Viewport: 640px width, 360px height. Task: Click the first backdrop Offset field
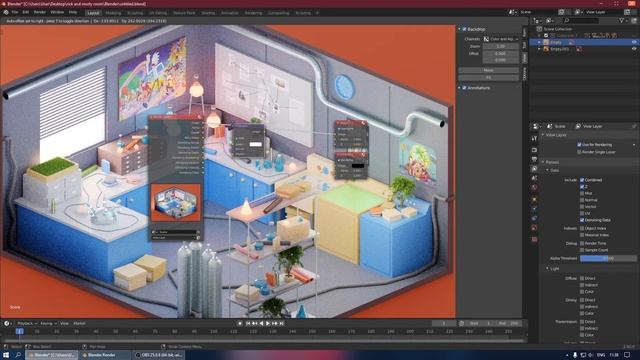501,53
